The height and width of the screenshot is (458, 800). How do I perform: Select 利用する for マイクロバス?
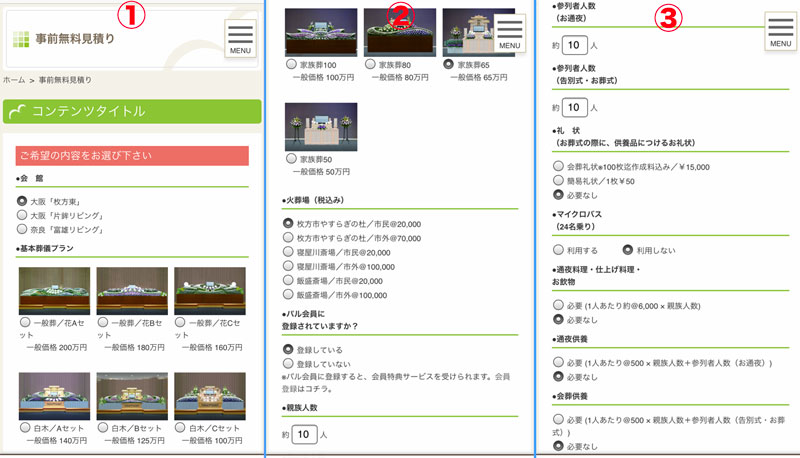click(x=558, y=250)
